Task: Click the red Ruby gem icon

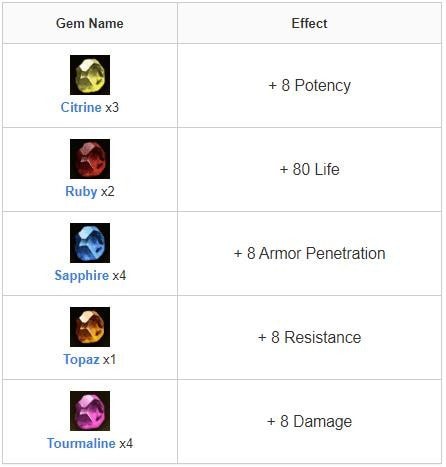Action: (x=90, y=159)
